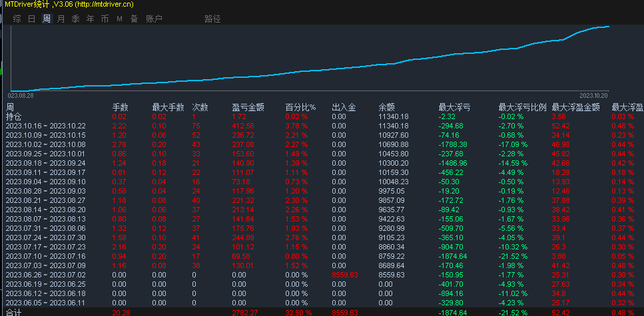Open the 季 quarterly tab
The height and width of the screenshot is (316, 644).
point(75,19)
